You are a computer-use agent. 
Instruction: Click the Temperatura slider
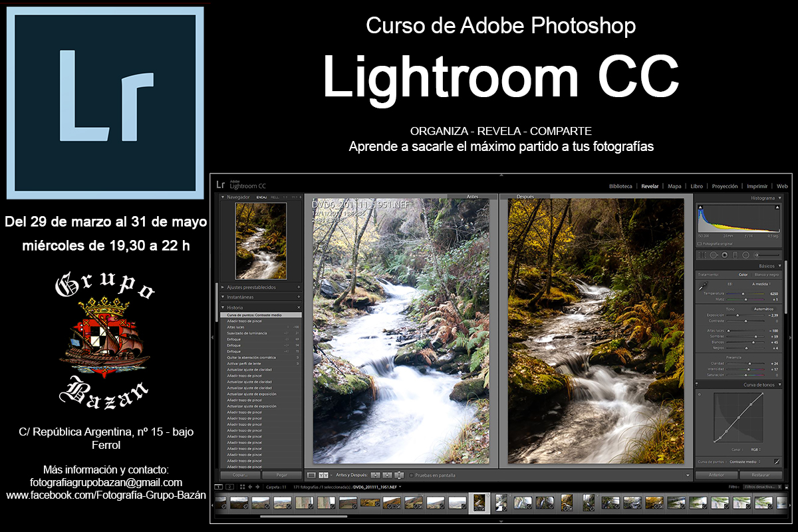click(745, 293)
